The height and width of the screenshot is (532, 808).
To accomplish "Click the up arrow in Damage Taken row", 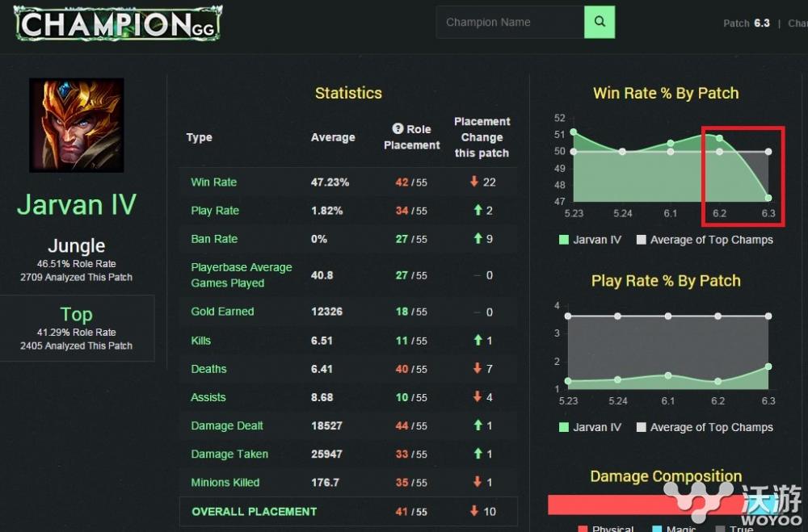I will [478, 453].
